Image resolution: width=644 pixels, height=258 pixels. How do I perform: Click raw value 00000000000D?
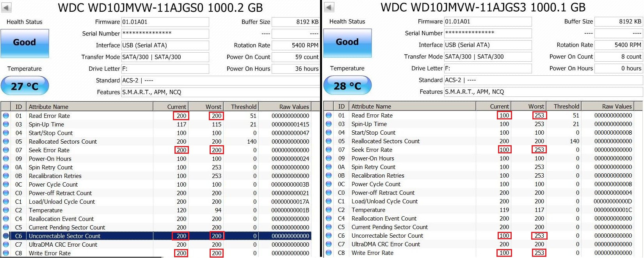[613, 201]
